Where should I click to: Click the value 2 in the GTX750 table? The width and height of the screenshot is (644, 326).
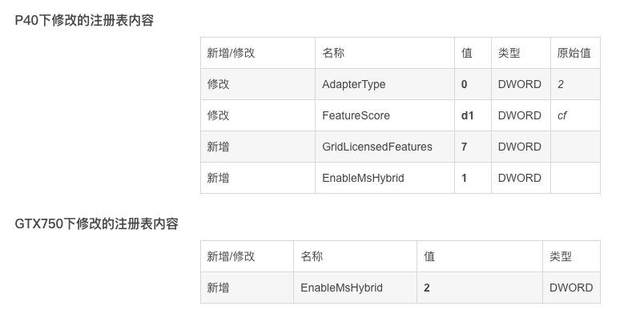427,288
